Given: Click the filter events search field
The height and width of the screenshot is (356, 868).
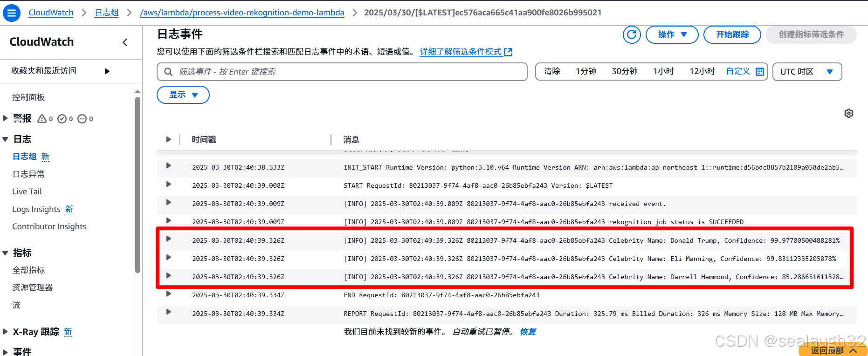Looking at the screenshot, I should (342, 72).
